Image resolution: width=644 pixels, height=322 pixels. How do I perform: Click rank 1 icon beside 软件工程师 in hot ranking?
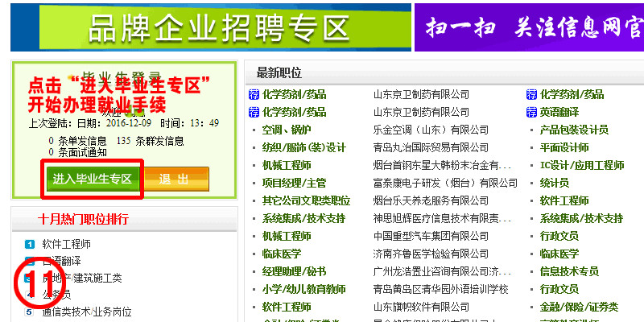tap(29, 244)
